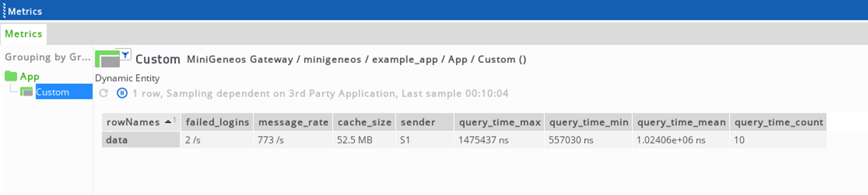This screenshot has width=868, height=195.
Task: Select the data row header cell
Action: pyautogui.click(x=141, y=140)
